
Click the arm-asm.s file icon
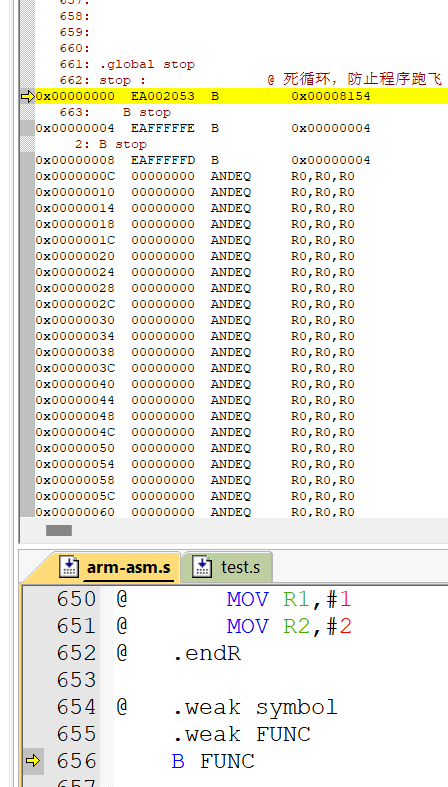(x=69, y=567)
